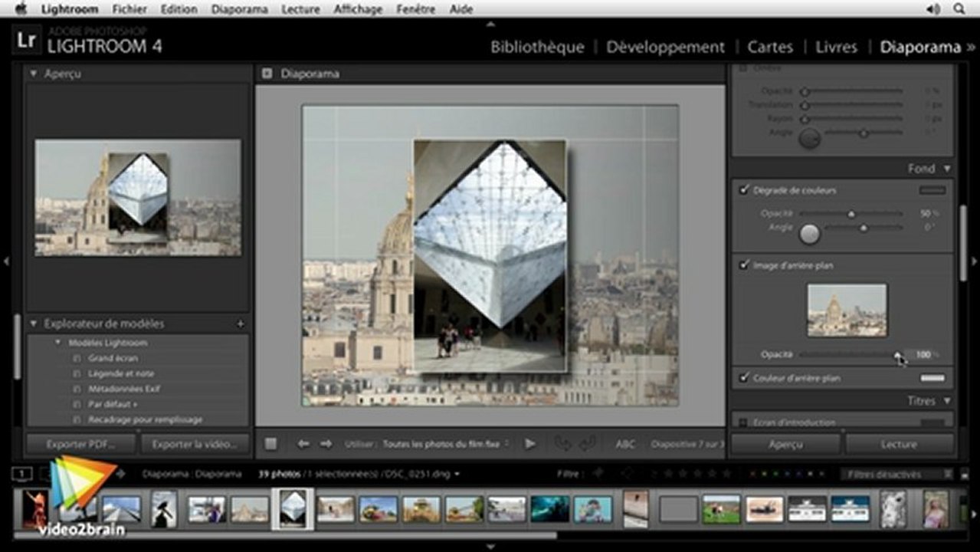Open the Affichage menu
This screenshot has width=980, height=552.
[x=358, y=9]
